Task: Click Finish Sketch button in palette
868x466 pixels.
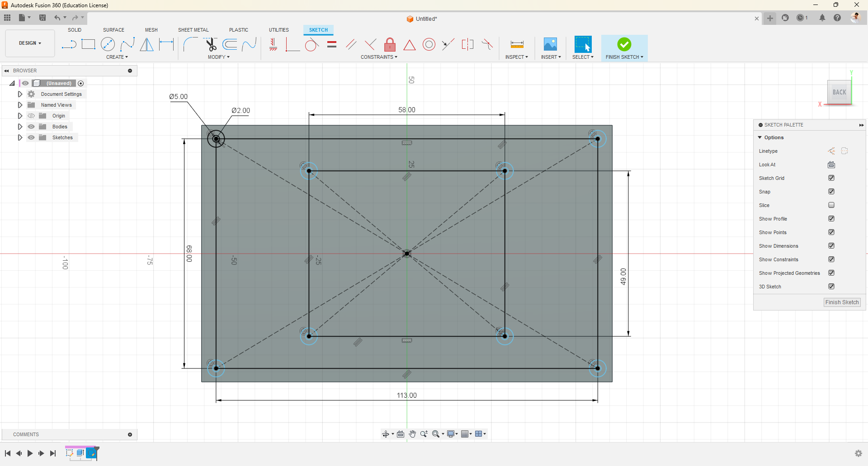Action: [x=842, y=302]
